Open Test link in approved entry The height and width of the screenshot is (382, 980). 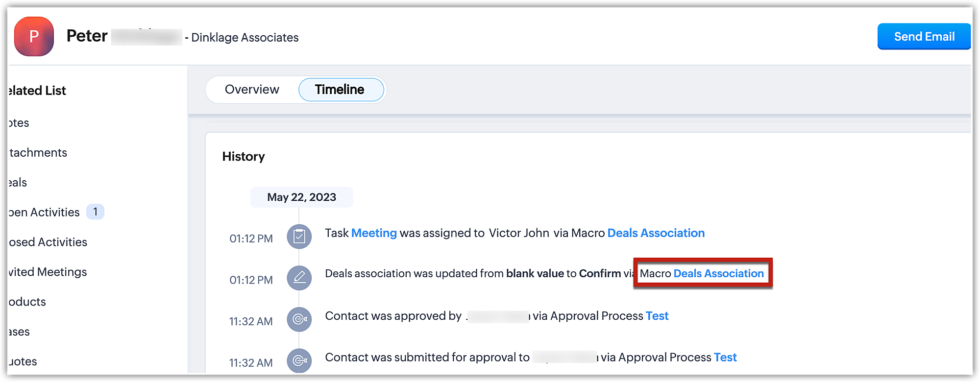[657, 316]
